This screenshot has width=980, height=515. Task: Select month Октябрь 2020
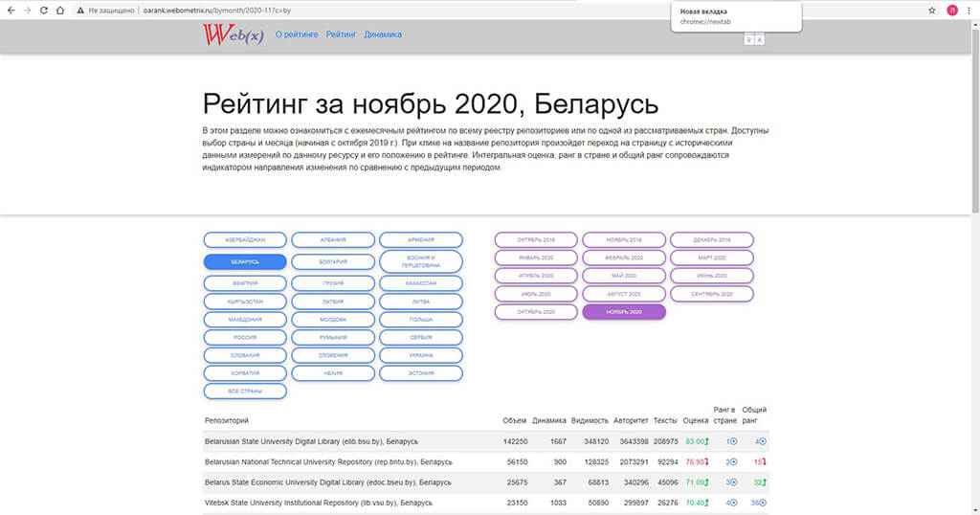click(536, 312)
